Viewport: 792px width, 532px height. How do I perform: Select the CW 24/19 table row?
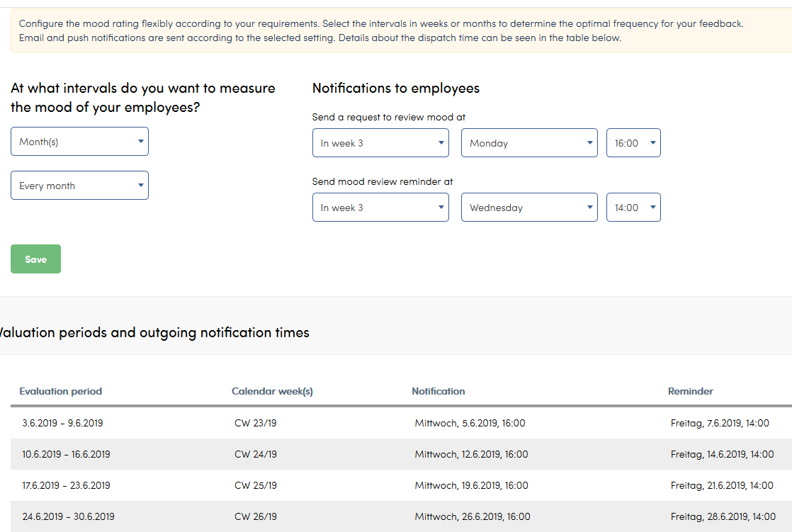click(401, 454)
